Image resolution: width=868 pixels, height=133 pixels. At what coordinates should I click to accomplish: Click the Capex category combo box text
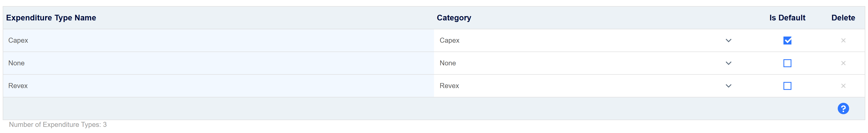click(x=449, y=40)
